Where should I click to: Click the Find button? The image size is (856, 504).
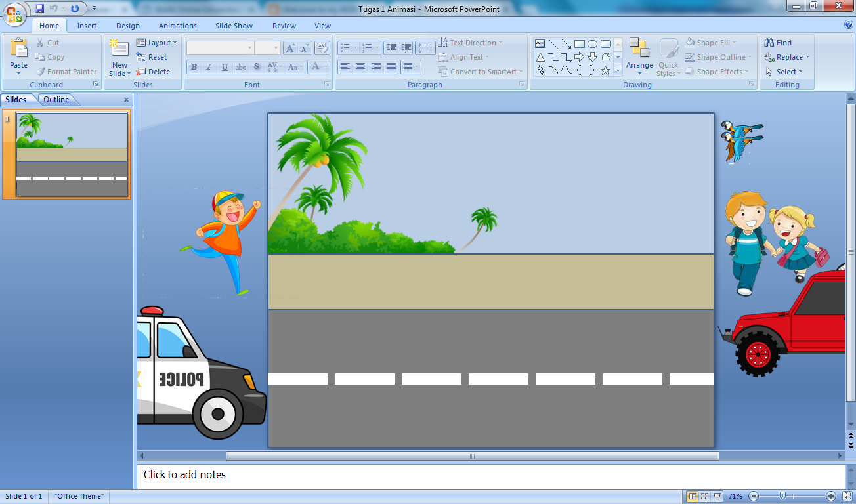pyautogui.click(x=779, y=43)
